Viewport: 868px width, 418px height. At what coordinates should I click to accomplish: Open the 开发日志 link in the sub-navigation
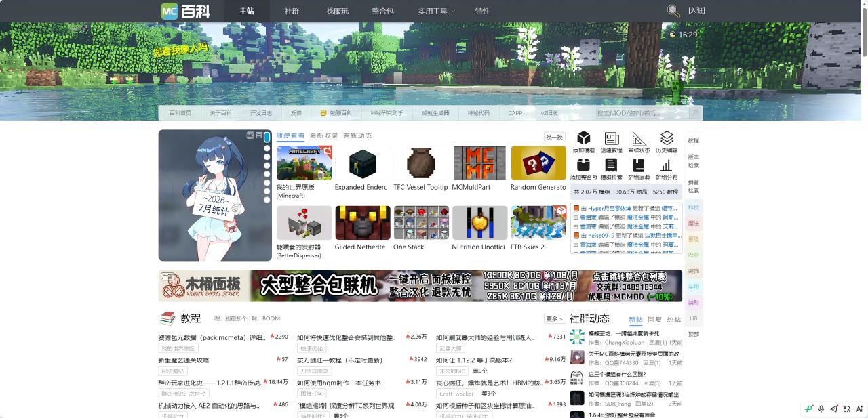tap(261, 113)
